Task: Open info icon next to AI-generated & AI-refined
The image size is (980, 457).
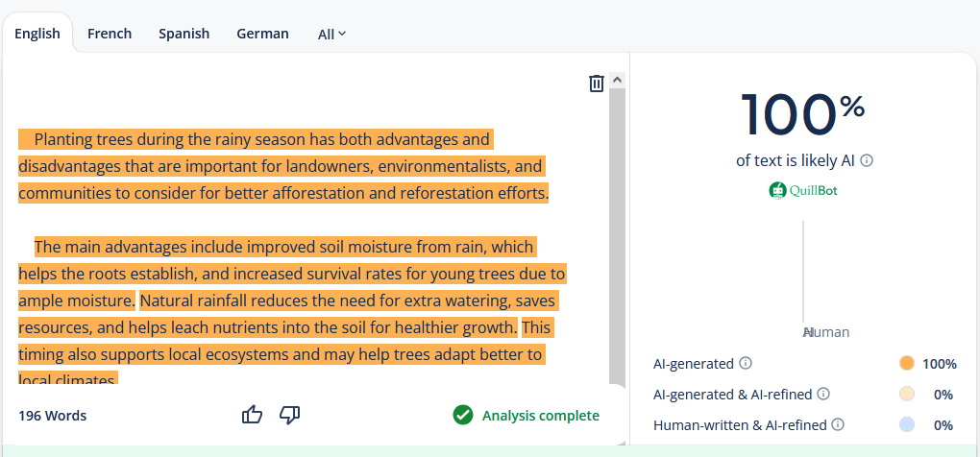Action: (823, 394)
